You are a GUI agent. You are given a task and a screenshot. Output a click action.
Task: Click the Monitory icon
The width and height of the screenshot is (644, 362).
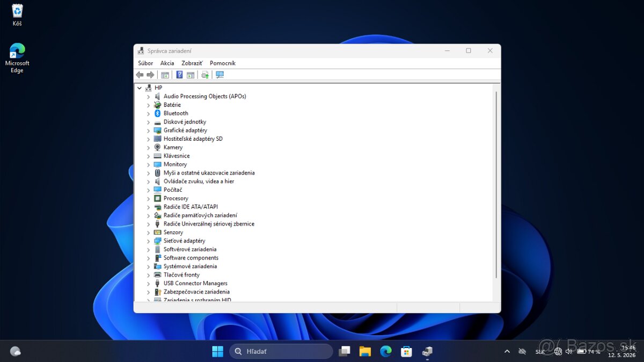click(157, 164)
